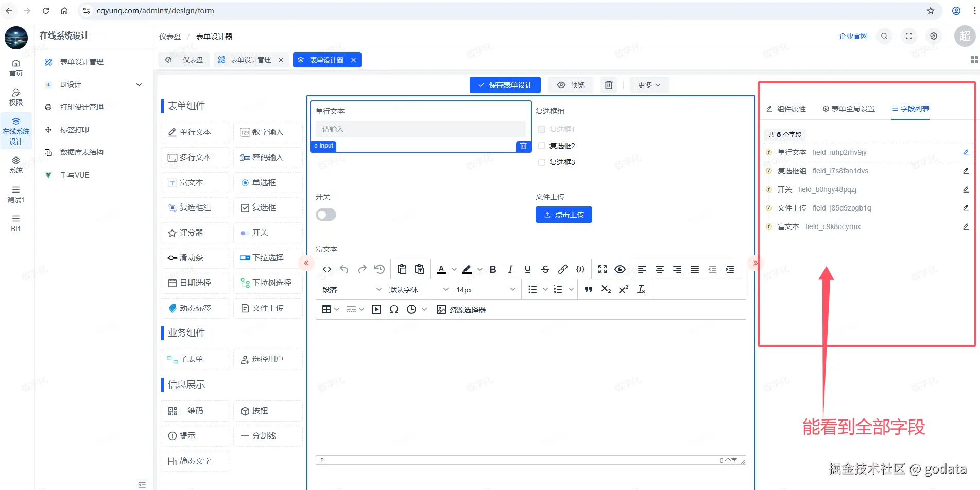This screenshot has width=980, height=490.
Task: Justify text alignment
Action: pos(695,269)
